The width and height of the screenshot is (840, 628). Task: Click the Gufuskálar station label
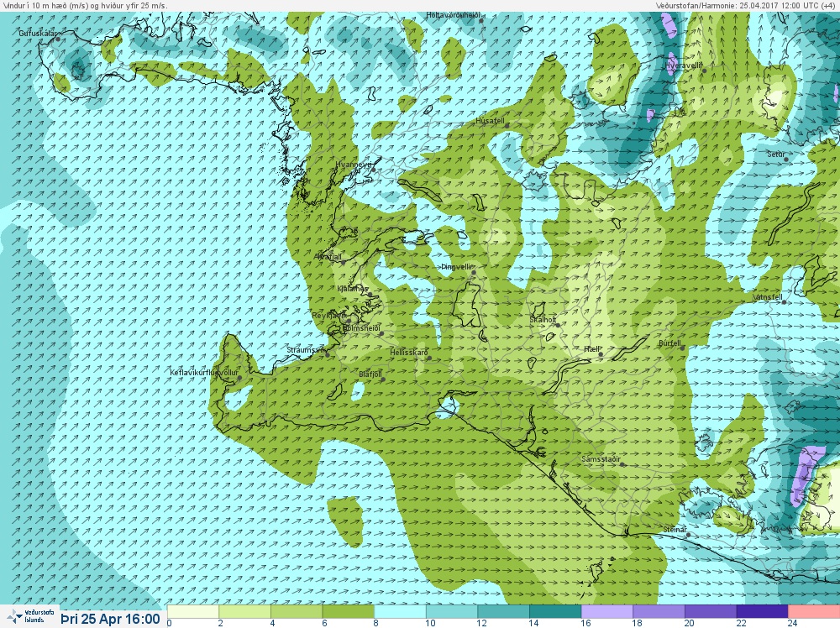coord(37,34)
